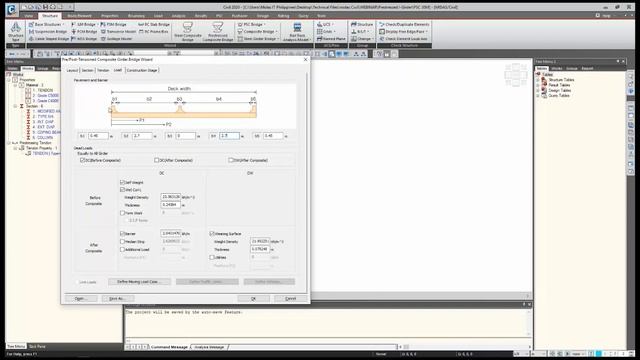Collapse the Section node in Works tree
The height and width of the screenshot is (360, 640).
pyautogui.click(x=16, y=106)
